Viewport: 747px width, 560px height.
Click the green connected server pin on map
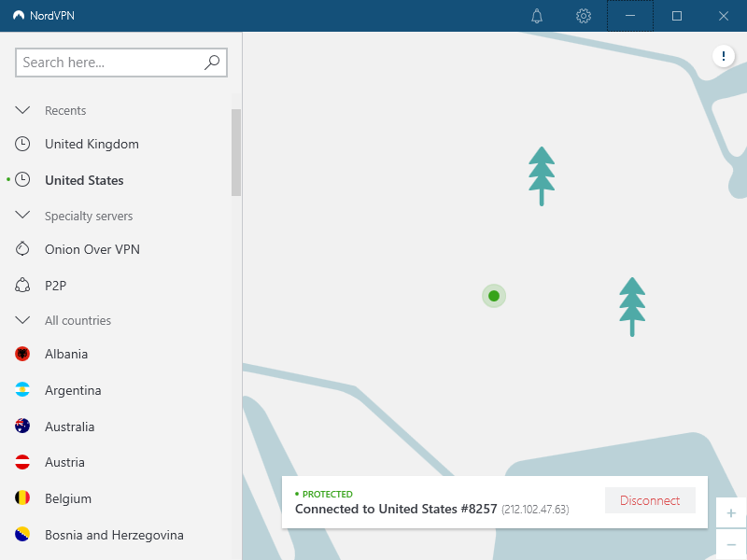click(x=494, y=296)
